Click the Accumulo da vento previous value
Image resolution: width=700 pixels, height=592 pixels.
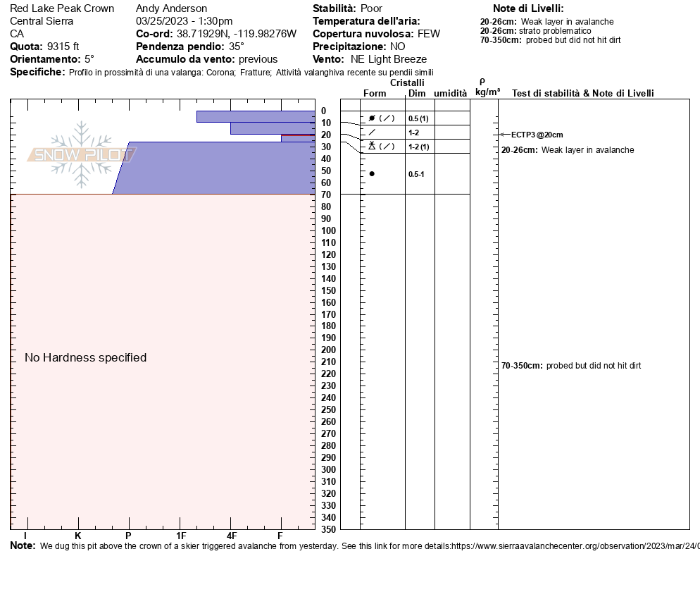click(x=258, y=59)
